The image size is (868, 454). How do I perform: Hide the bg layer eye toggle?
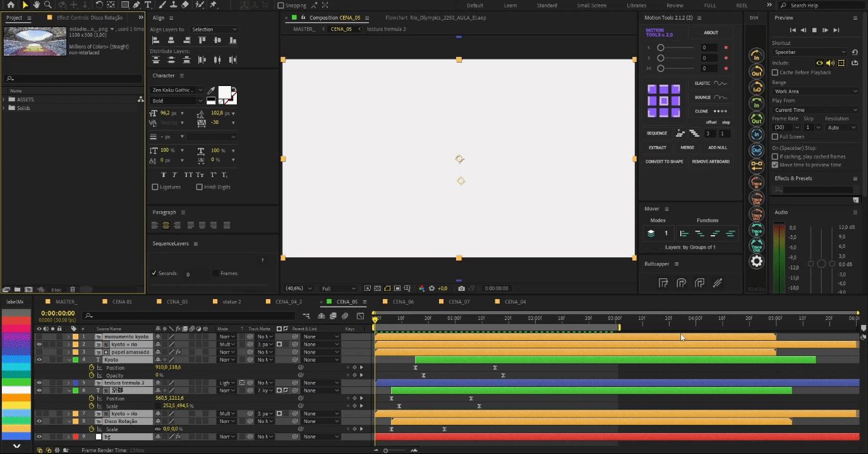point(39,437)
